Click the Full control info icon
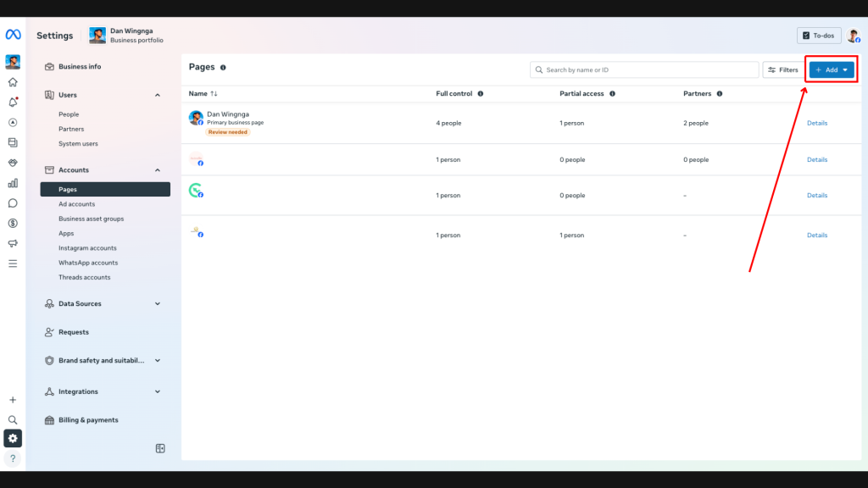This screenshot has height=488, width=868. (481, 93)
